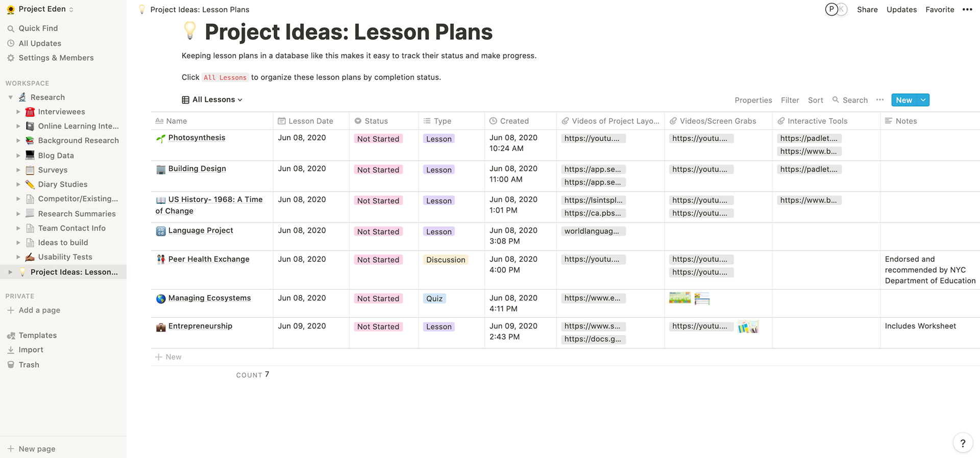This screenshot has height=458, width=980.
Task: Open the Filter menu for the table
Action: [x=790, y=100]
